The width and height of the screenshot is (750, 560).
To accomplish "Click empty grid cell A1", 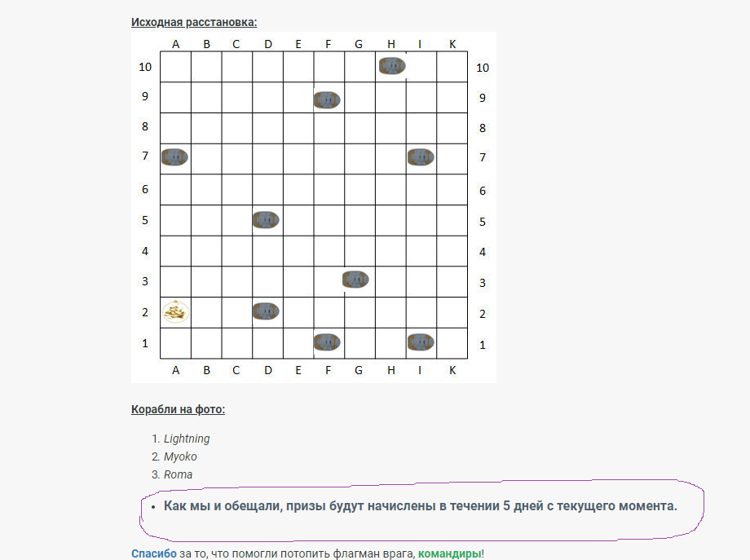I will (175, 343).
